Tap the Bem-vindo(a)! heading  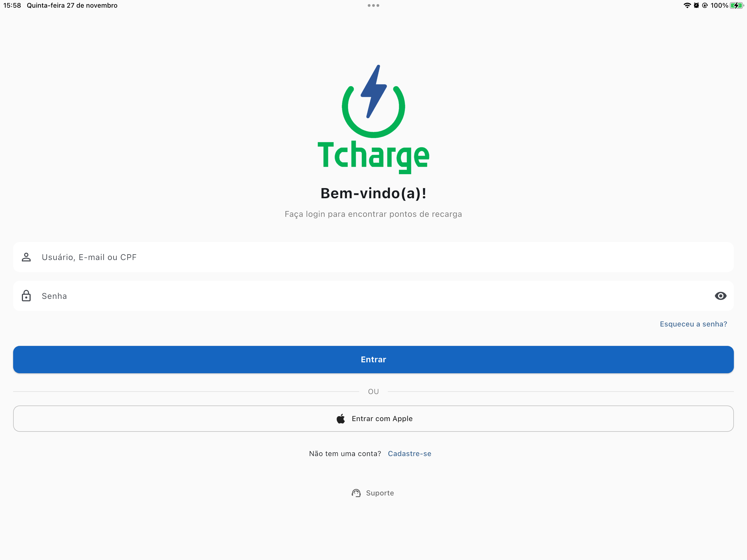(x=373, y=194)
